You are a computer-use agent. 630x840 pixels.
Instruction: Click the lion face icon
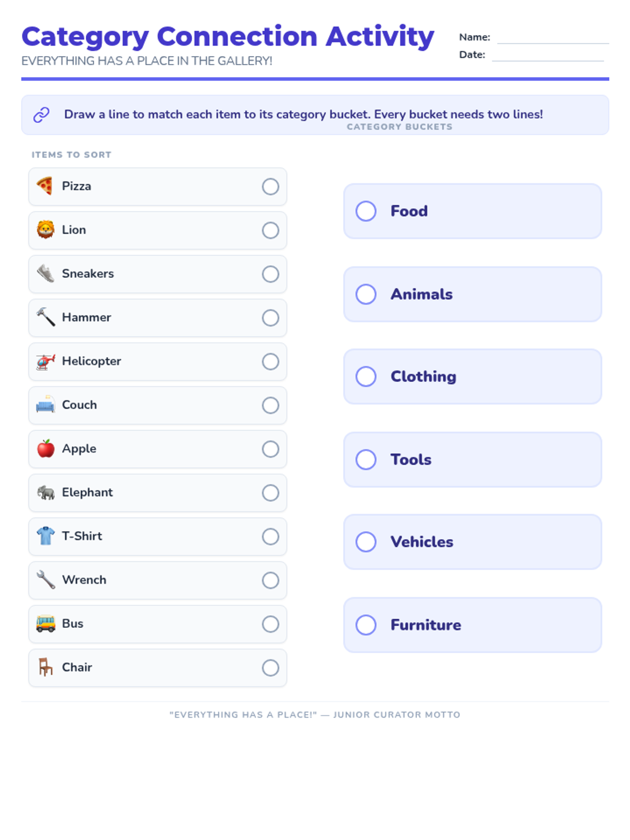[45, 229]
